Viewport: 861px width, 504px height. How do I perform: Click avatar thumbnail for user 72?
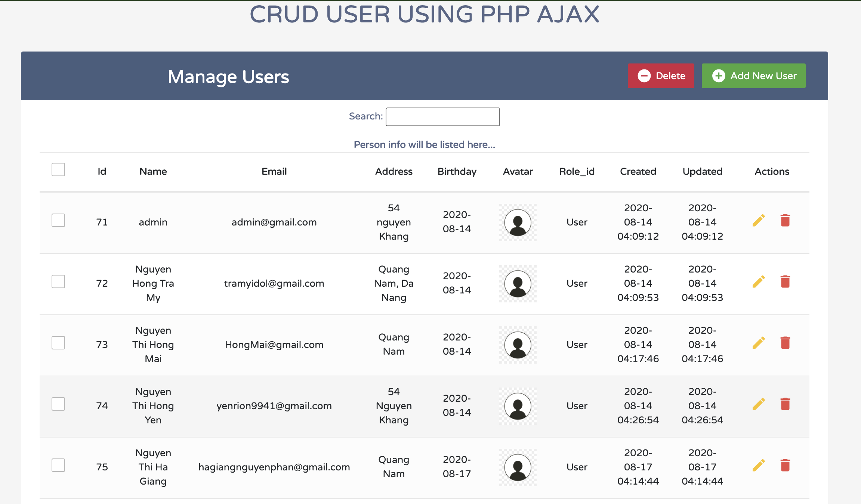[x=518, y=283]
